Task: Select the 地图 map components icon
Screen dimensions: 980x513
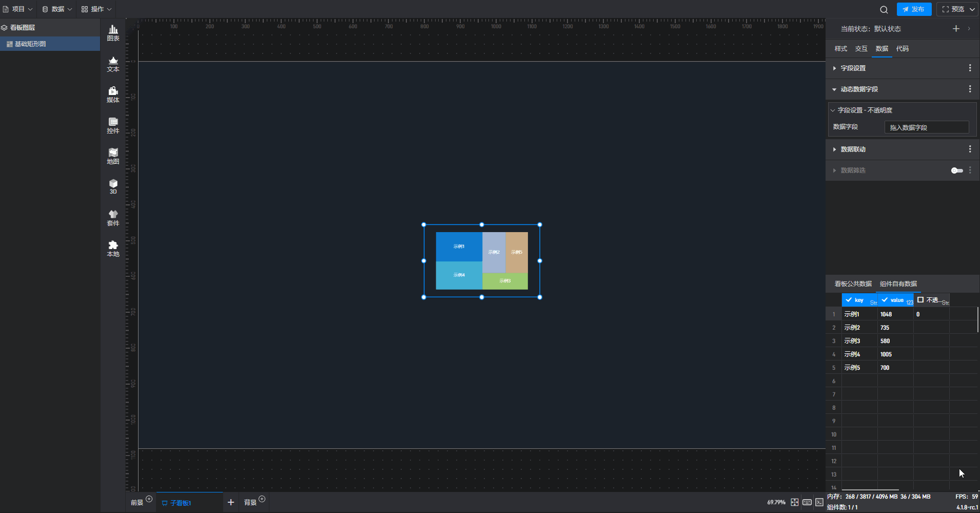Action: 113,156
